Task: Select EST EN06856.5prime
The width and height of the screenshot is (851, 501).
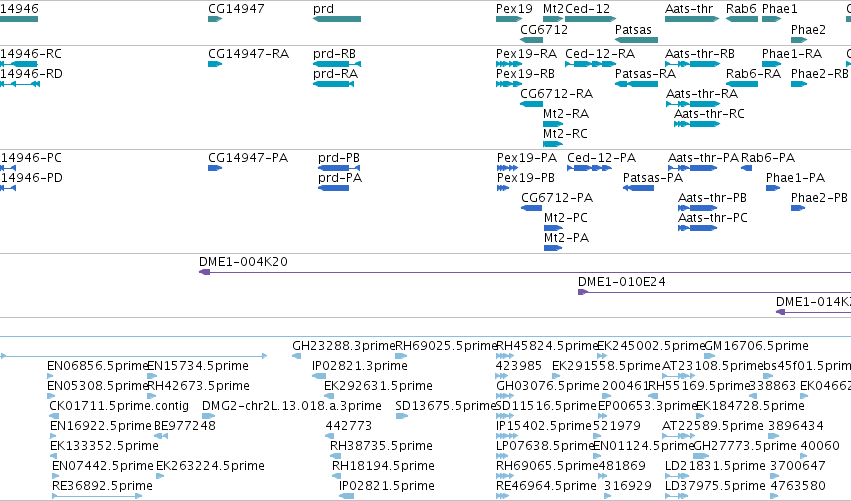Action: 50,376
